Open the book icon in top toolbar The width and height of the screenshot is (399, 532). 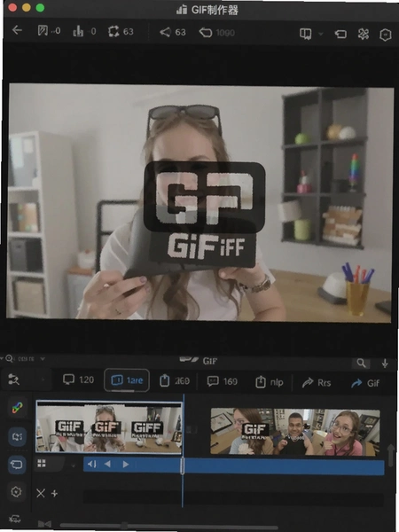305,34
